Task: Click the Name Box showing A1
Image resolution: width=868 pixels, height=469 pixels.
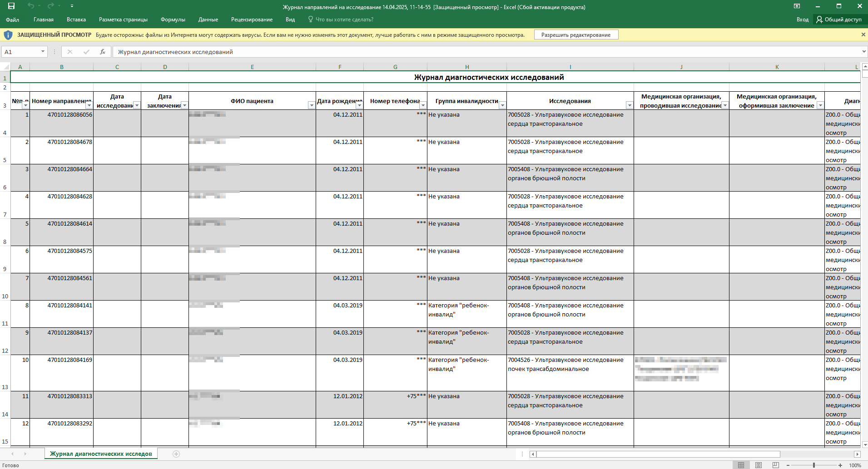Action: (21, 52)
